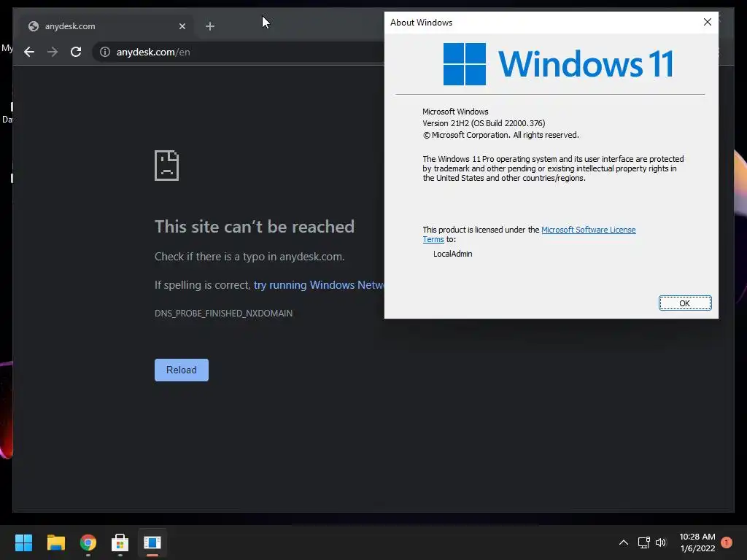
Task: Select the active winver app on taskbar
Action: pos(152,542)
